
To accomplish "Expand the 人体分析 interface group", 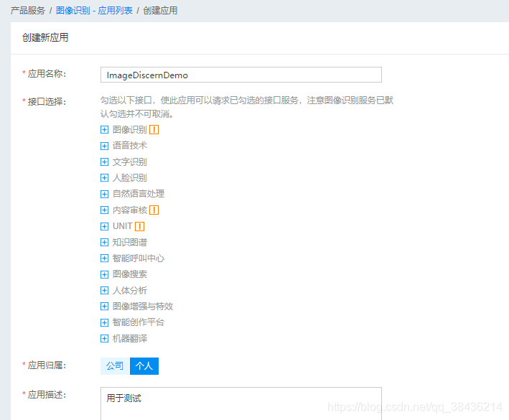I will pos(104,291).
